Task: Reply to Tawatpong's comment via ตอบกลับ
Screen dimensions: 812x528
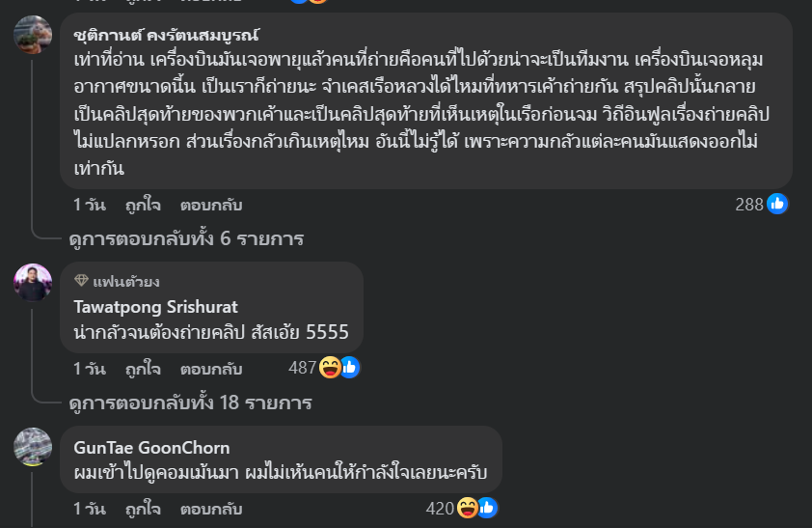Action: tap(211, 369)
